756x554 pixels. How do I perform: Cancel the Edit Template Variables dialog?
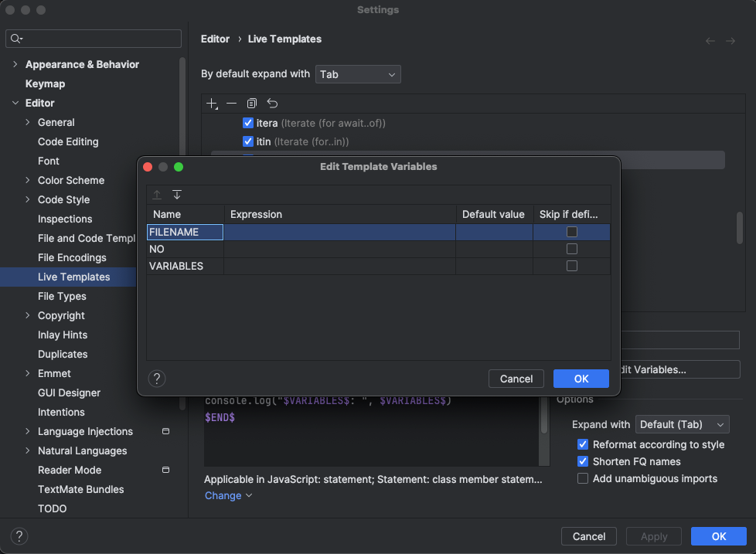516,379
